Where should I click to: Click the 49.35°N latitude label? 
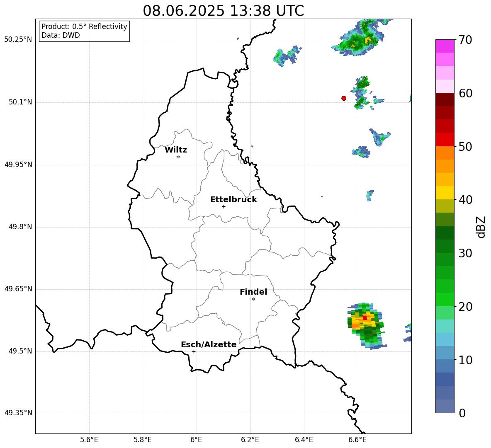(x=18, y=413)
